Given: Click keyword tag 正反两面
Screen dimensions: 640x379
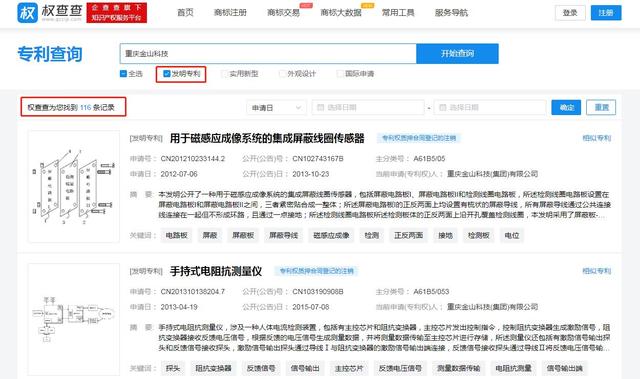Looking at the screenshot, I should coord(408,235).
